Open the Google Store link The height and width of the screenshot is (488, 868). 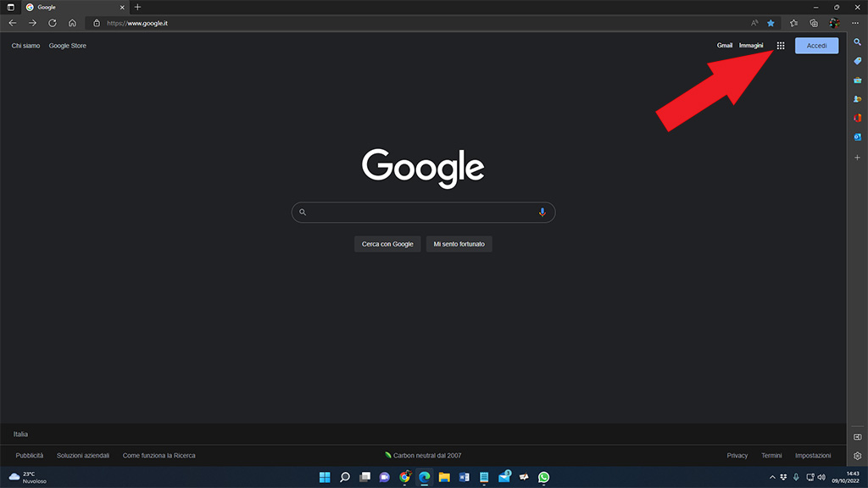point(68,46)
